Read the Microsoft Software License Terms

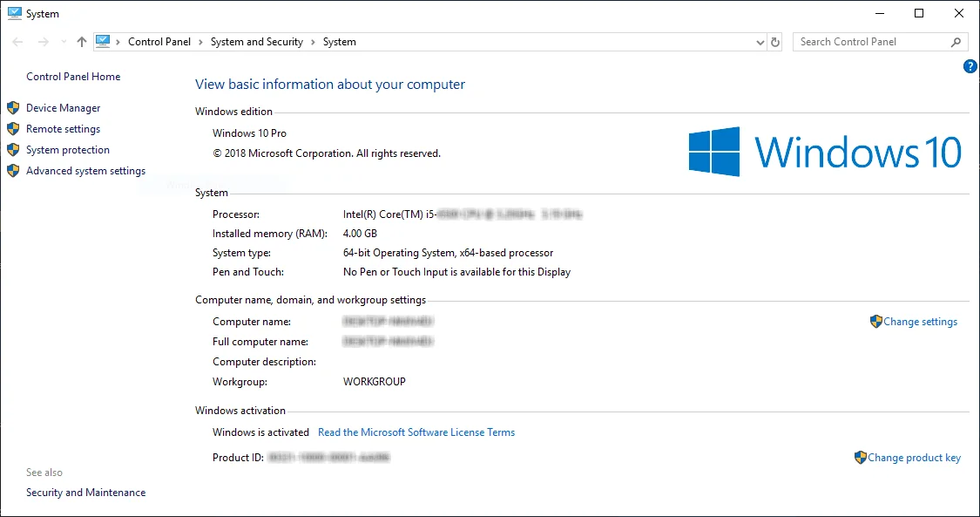click(416, 432)
